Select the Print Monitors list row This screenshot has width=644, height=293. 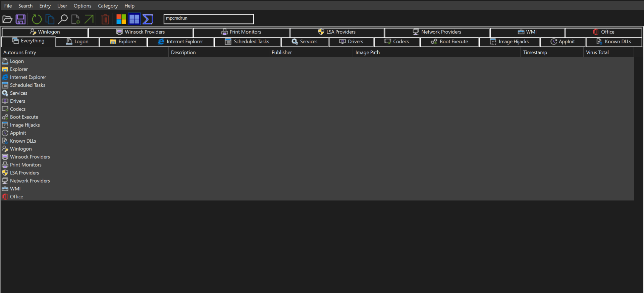point(317,165)
